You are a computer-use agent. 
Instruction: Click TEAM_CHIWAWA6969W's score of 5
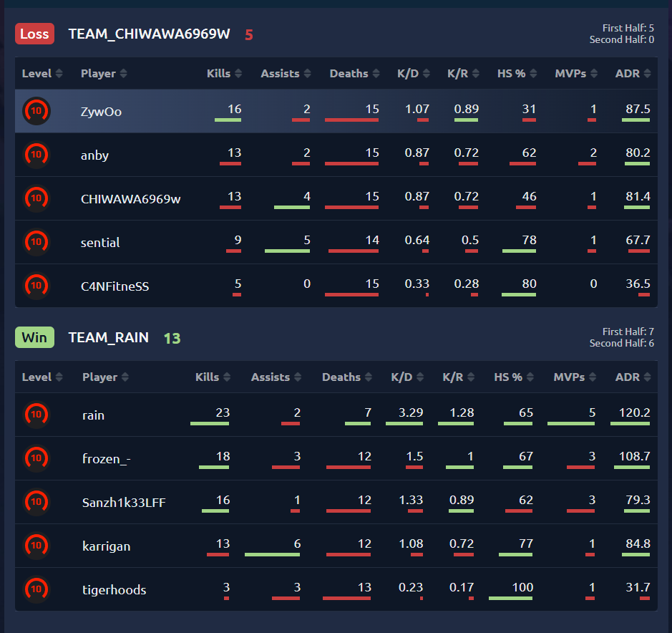(x=249, y=35)
